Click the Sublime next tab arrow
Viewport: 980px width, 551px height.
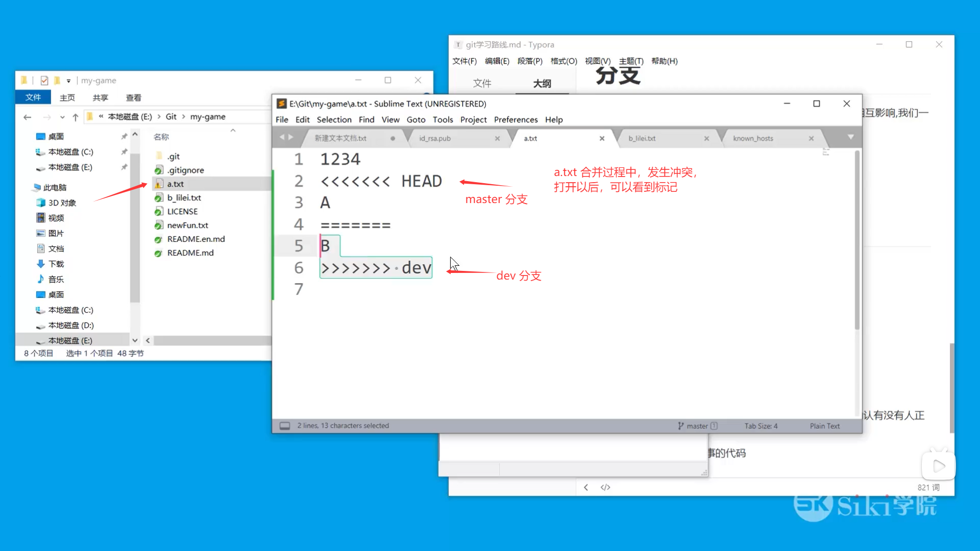click(291, 137)
